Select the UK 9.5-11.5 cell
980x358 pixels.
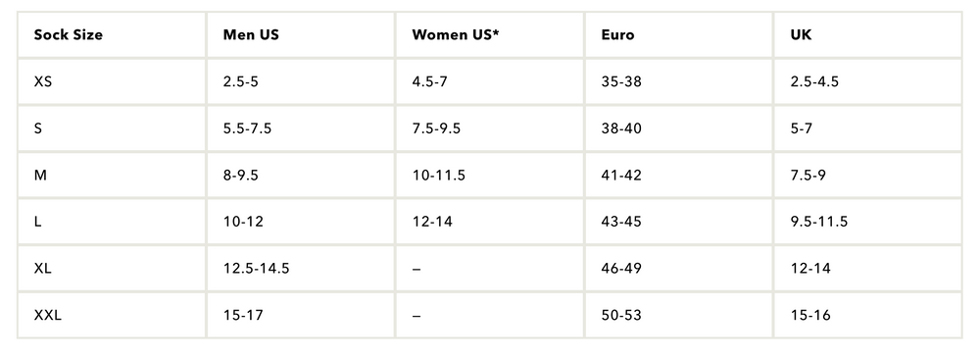coord(868,222)
